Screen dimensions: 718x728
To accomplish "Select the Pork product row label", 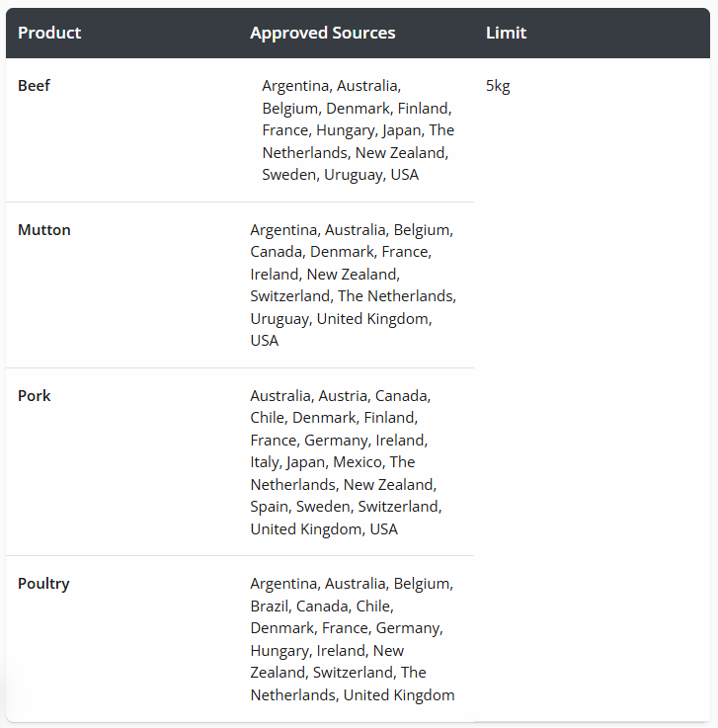I will pos(34,396).
